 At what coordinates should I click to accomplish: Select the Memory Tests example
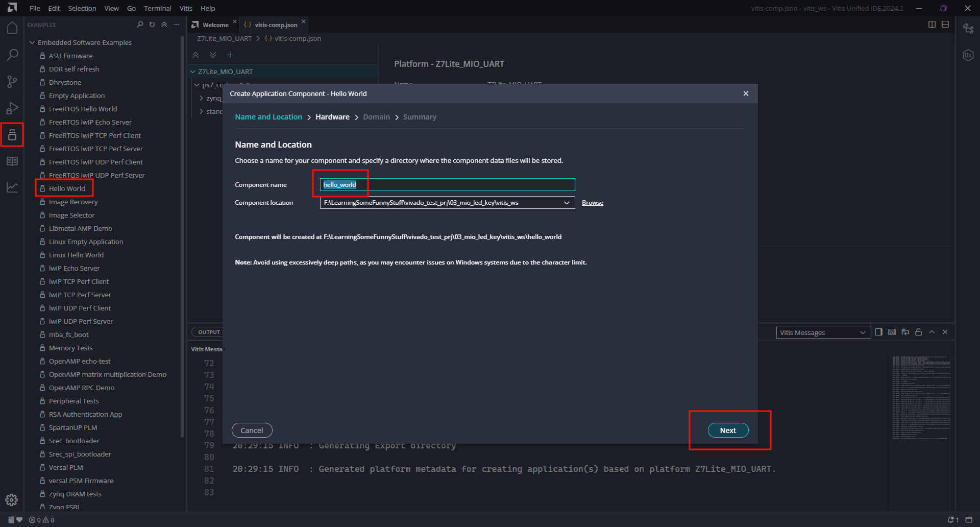[70, 348]
